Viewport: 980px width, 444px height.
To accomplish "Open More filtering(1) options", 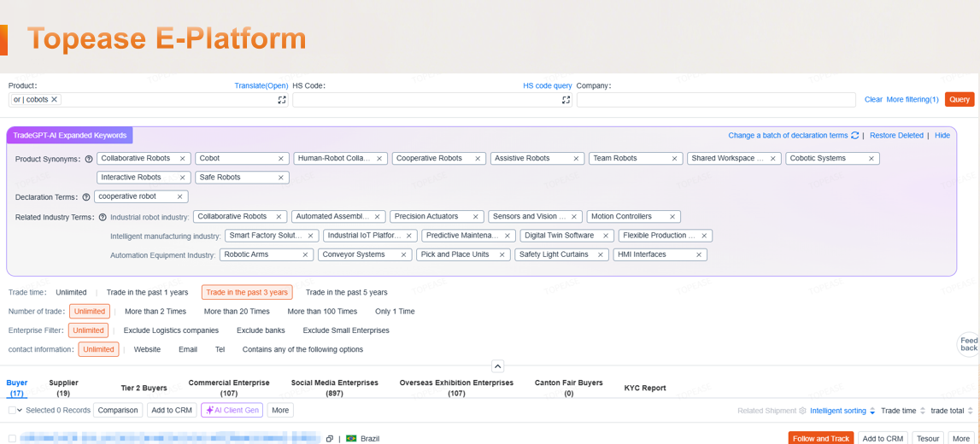I will pos(913,99).
